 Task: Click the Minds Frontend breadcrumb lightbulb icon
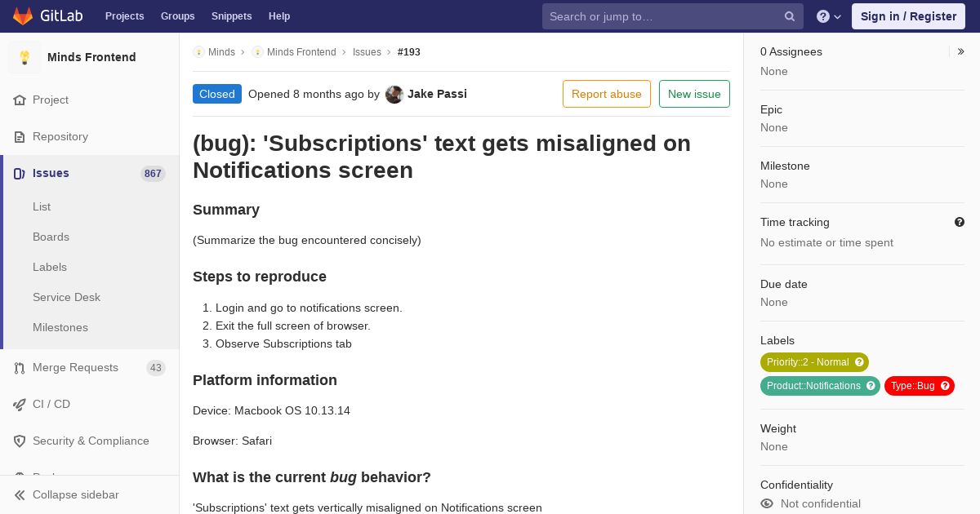click(257, 52)
